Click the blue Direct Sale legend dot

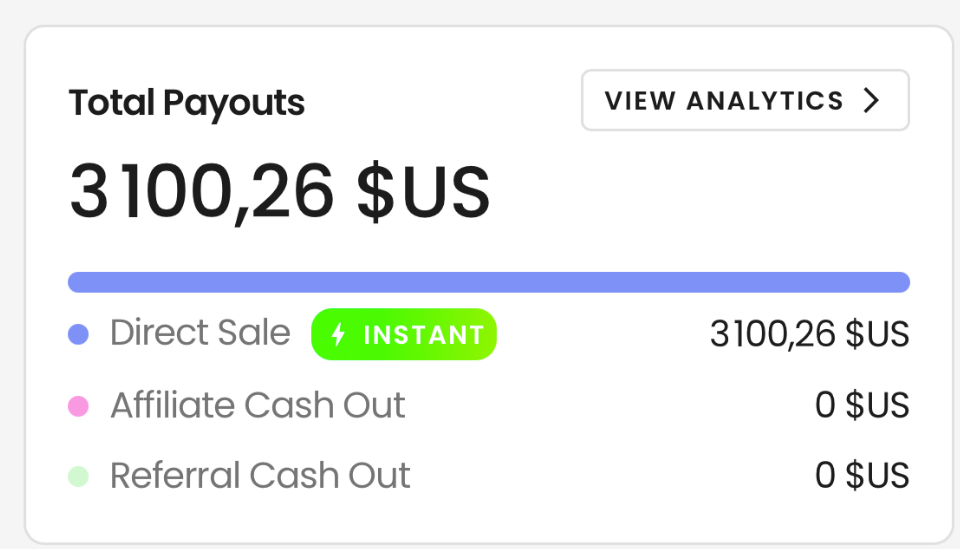click(78, 334)
